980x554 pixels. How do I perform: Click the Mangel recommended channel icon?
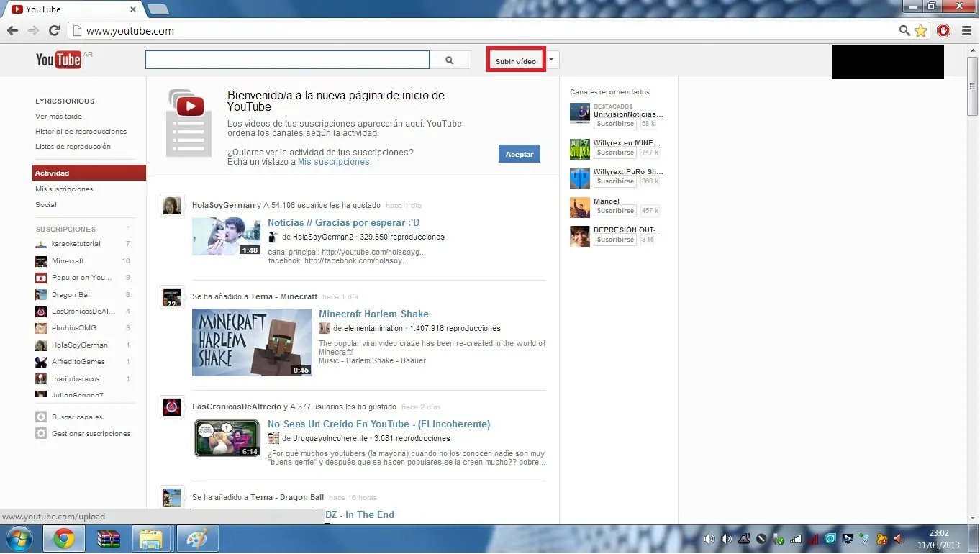(x=580, y=207)
